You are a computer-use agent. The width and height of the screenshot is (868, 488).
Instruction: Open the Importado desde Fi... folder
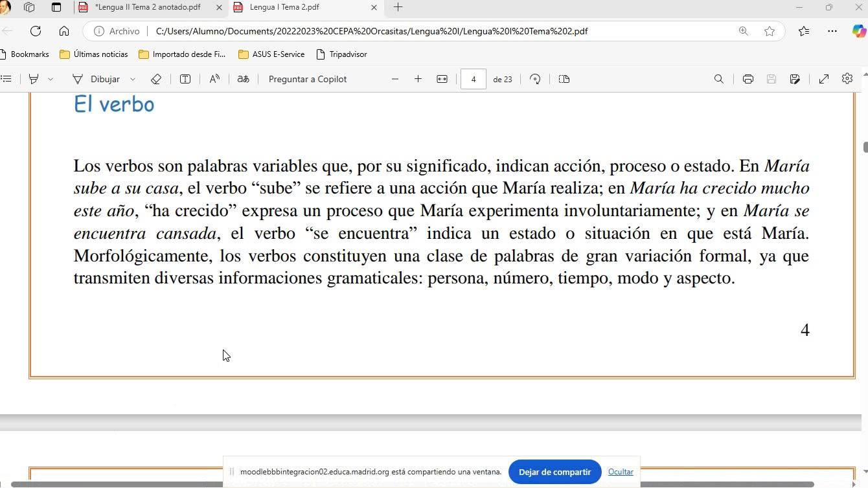[x=182, y=54]
